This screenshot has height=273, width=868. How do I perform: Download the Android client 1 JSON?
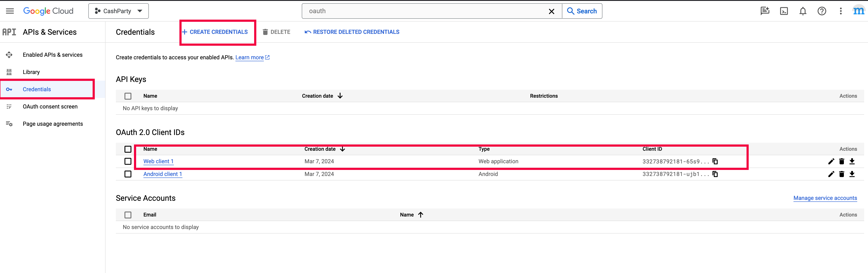click(x=852, y=174)
